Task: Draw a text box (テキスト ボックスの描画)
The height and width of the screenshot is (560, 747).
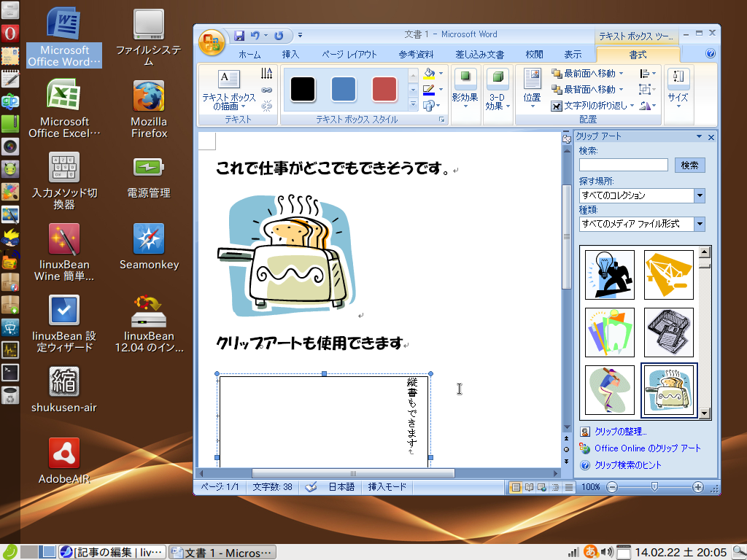Action: coord(228,90)
